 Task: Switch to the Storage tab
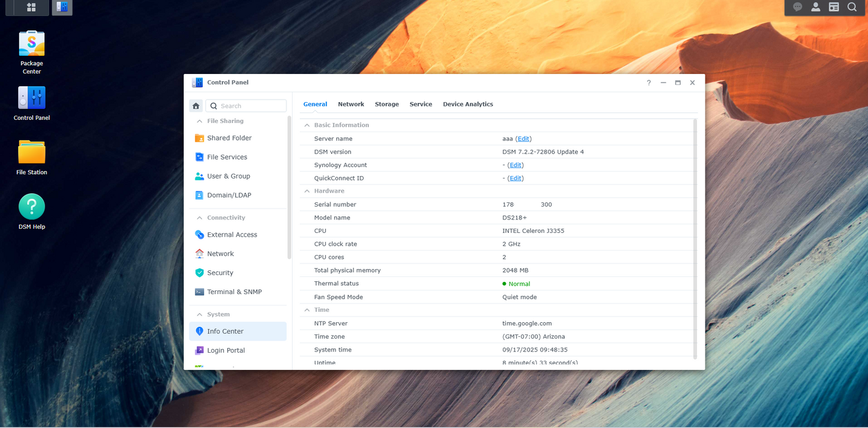pyautogui.click(x=387, y=105)
